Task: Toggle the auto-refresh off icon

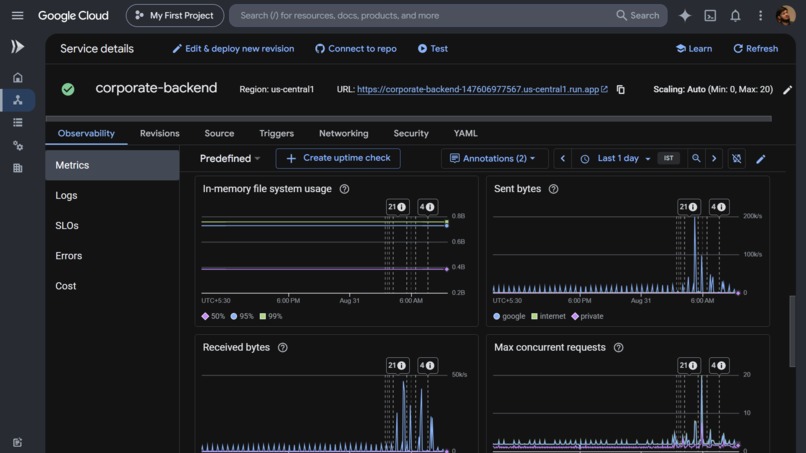Action: [x=737, y=158]
